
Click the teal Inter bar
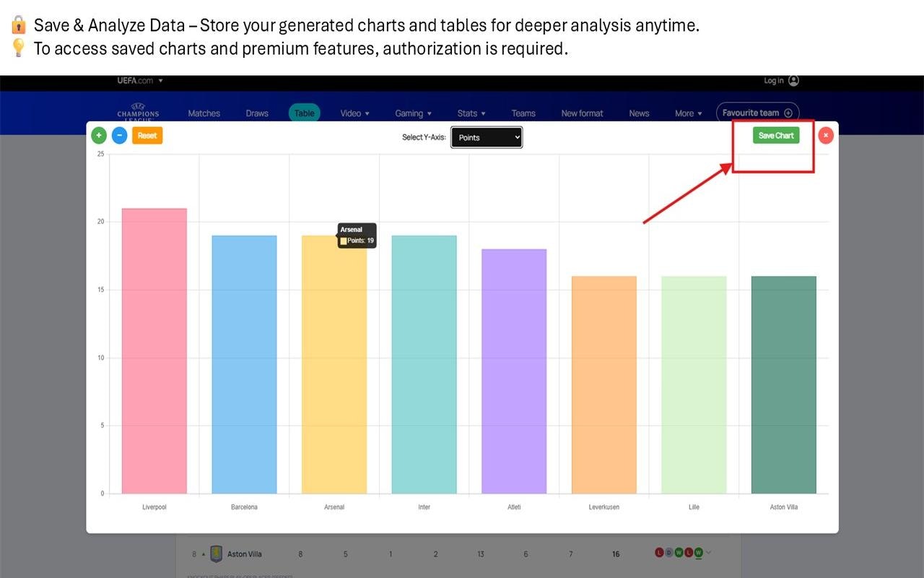click(424, 365)
